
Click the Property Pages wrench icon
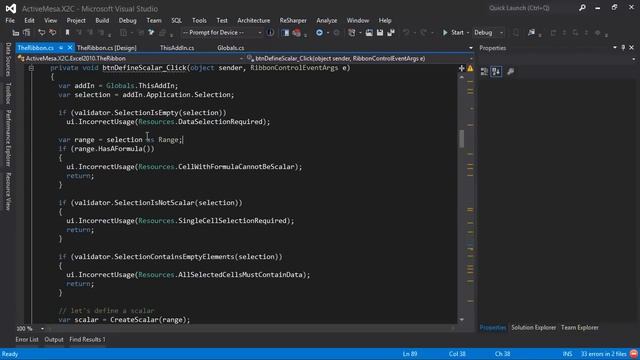coord(510,72)
